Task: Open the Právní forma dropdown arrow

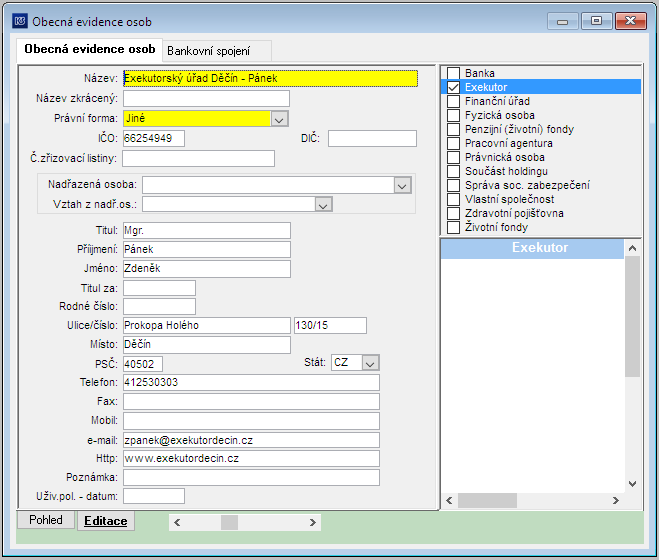Action: [x=279, y=119]
